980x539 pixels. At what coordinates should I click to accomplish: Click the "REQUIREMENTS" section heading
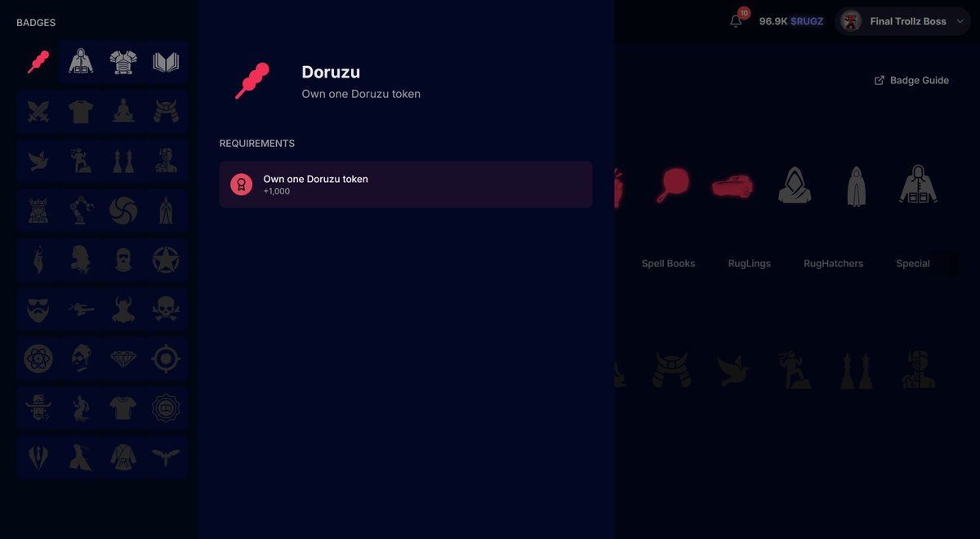[257, 144]
